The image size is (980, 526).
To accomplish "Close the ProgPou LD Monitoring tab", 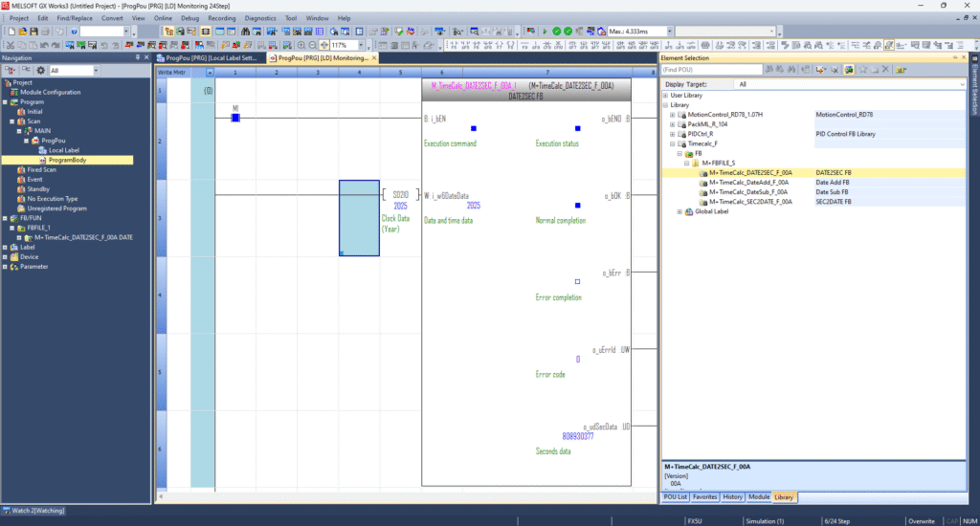I will coord(374,58).
